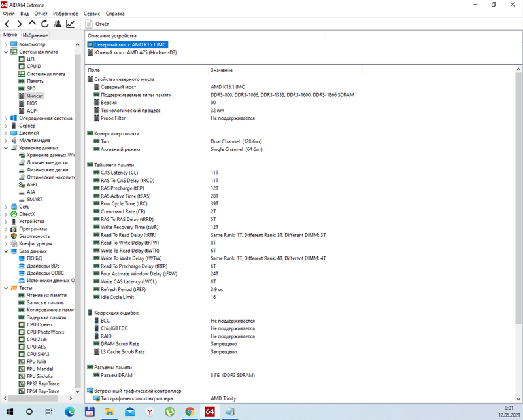Collapse the База данных tree node

tap(6, 251)
